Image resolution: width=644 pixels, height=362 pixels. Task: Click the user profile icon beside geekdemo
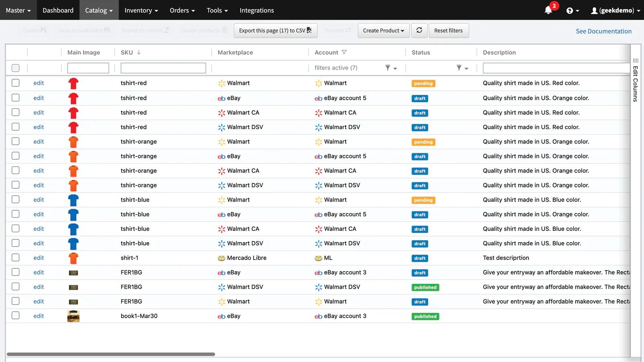[594, 11]
